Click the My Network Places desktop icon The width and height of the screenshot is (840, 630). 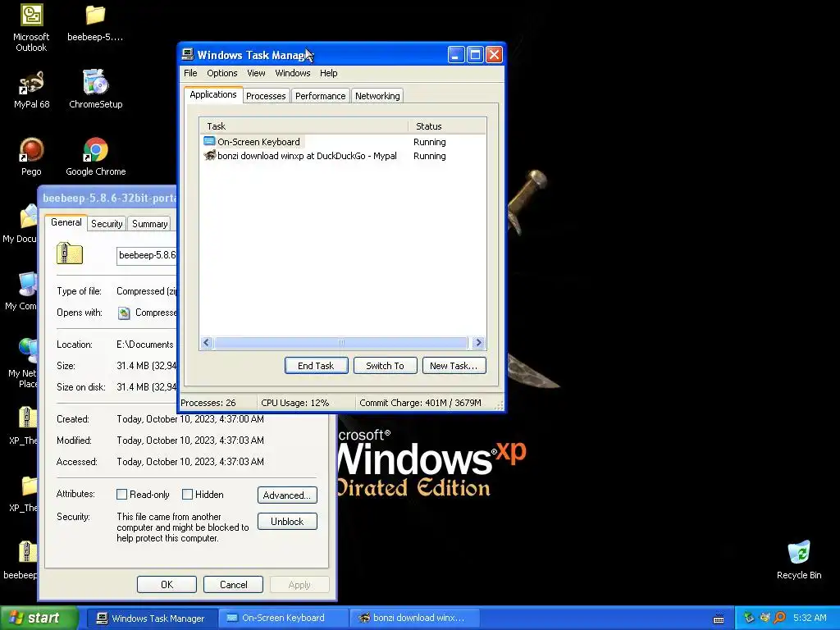(x=27, y=350)
